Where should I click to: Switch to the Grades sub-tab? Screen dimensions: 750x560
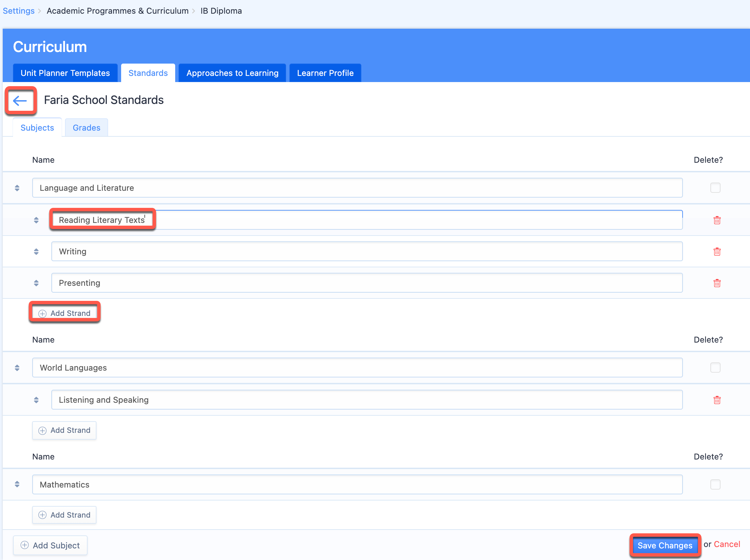(x=87, y=128)
